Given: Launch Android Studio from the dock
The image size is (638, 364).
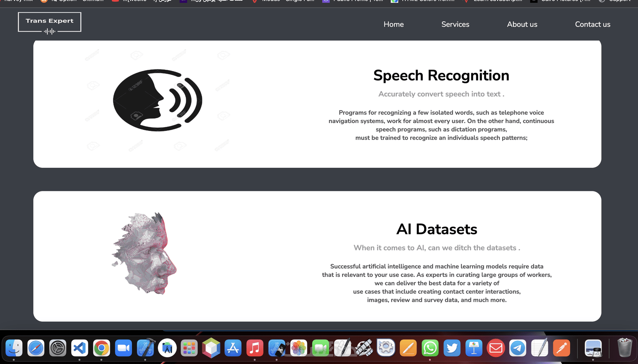Looking at the screenshot, I should click(x=167, y=348).
